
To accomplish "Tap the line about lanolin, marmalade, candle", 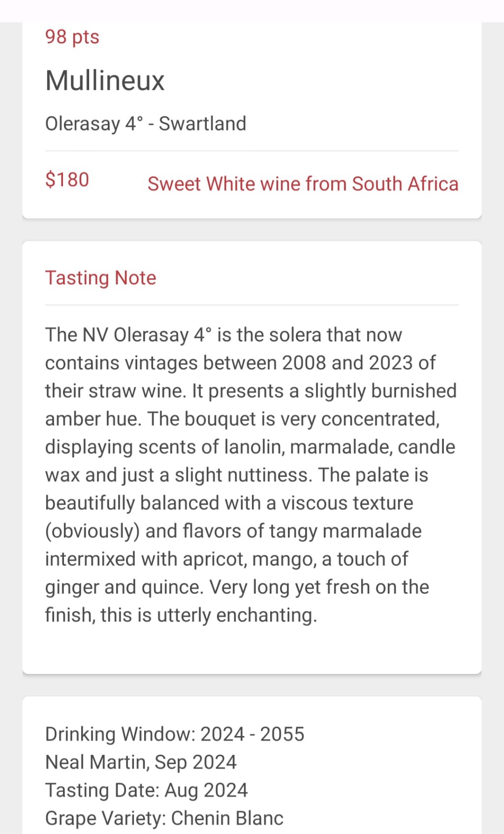I will point(250,447).
